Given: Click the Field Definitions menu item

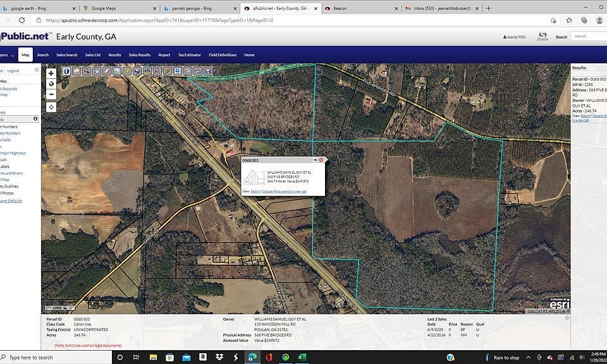Looking at the screenshot, I should pos(223,55).
